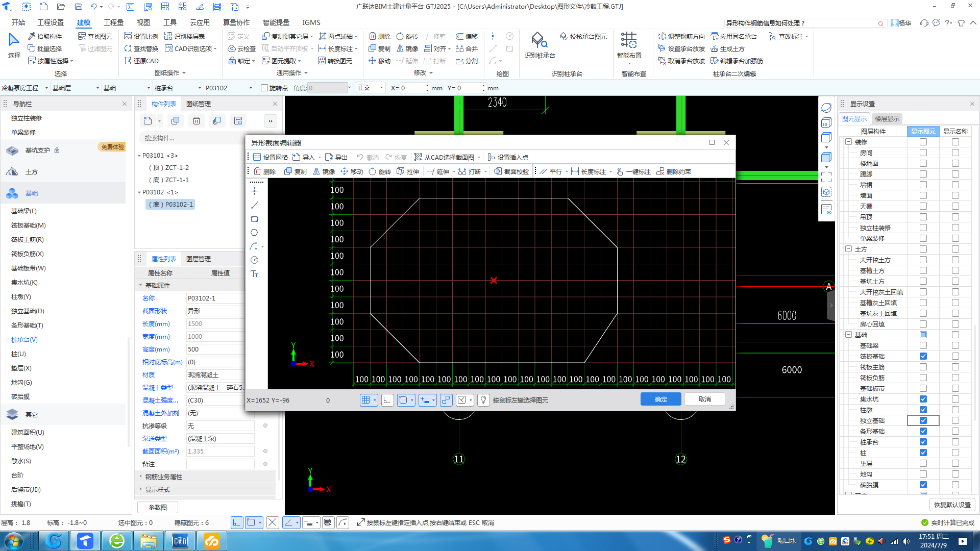Switch to 图层管理 tab
Viewport: 980px width, 551px height.
[x=198, y=259]
